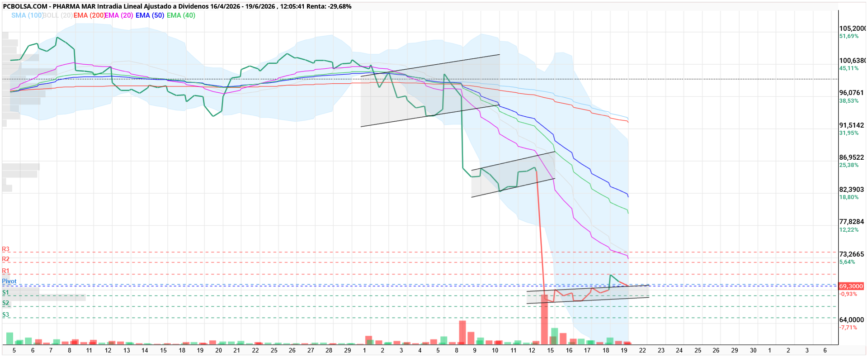Click the 73,2665 price axis label
Image resolution: width=868 pixels, height=357 pixels.
click(851, 254)
